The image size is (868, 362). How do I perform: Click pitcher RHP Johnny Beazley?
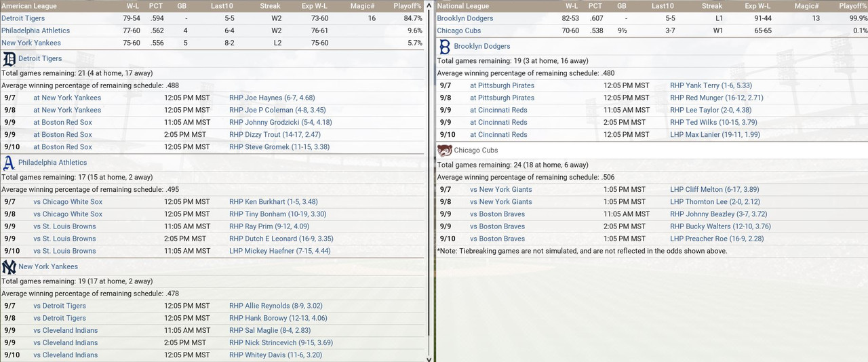[719, 214]
